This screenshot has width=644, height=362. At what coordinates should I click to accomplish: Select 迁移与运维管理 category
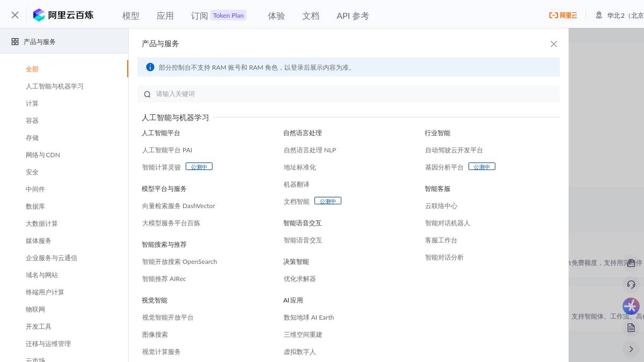point(48,344)
